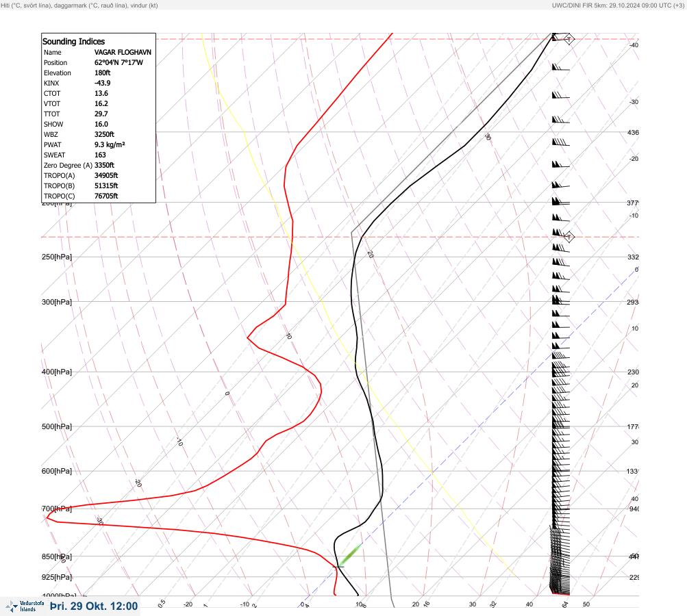Click the 400[hPa] pressure label
This screenshot has height=616, width=687.
(57, 372)
